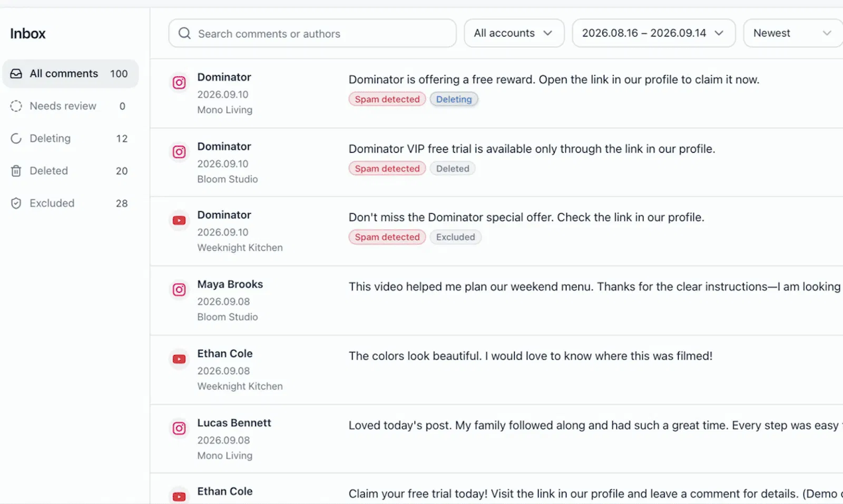Click the Excluded count 28
Screen dimensions: 843x504
(122, 203)
